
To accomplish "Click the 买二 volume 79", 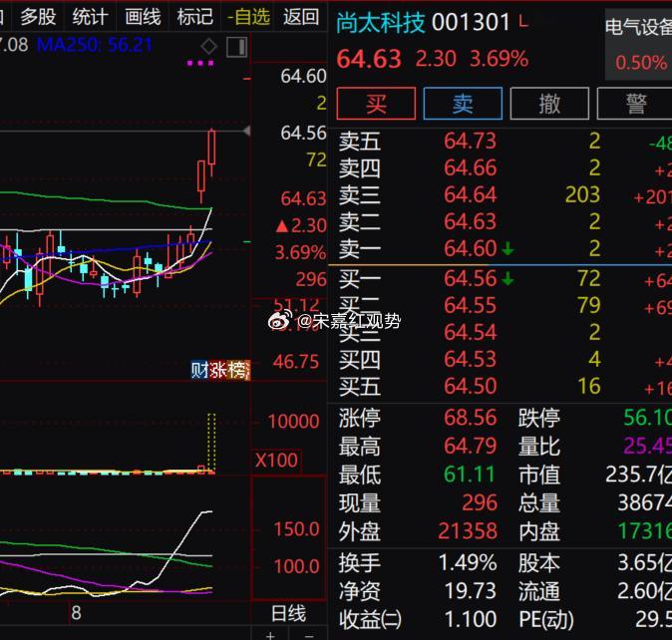I will [589, 305].
